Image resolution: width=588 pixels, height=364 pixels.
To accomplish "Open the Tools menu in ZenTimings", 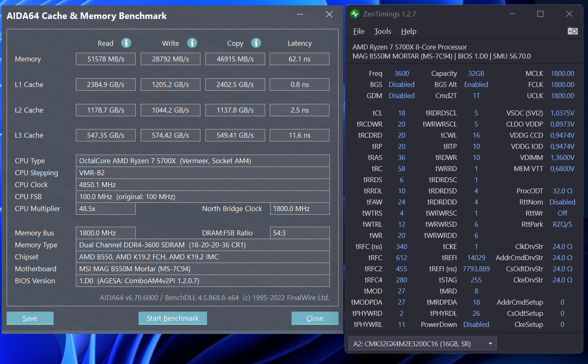I will click(x=383, y=31).
